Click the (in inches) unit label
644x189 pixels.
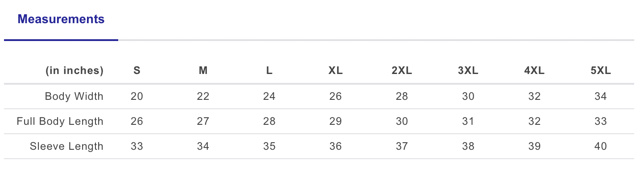click(74, 70)
